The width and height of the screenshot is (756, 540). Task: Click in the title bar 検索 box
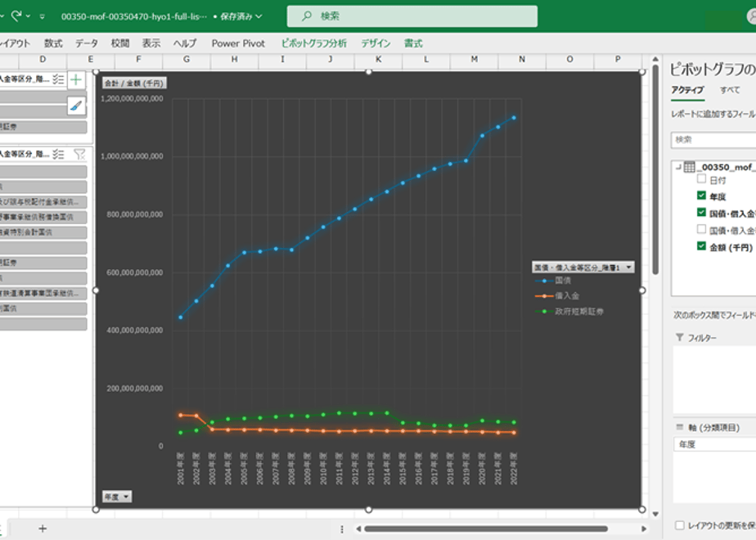(412, 16)
